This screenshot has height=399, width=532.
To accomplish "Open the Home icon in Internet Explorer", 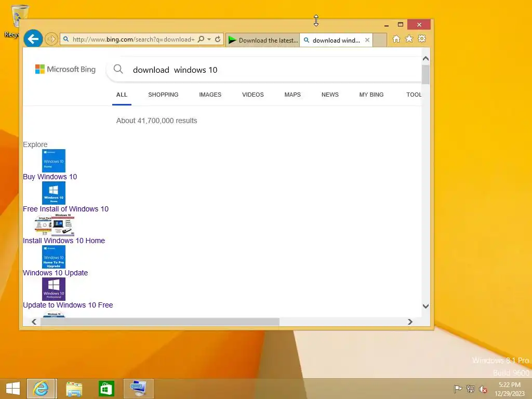I will point(396,38).
